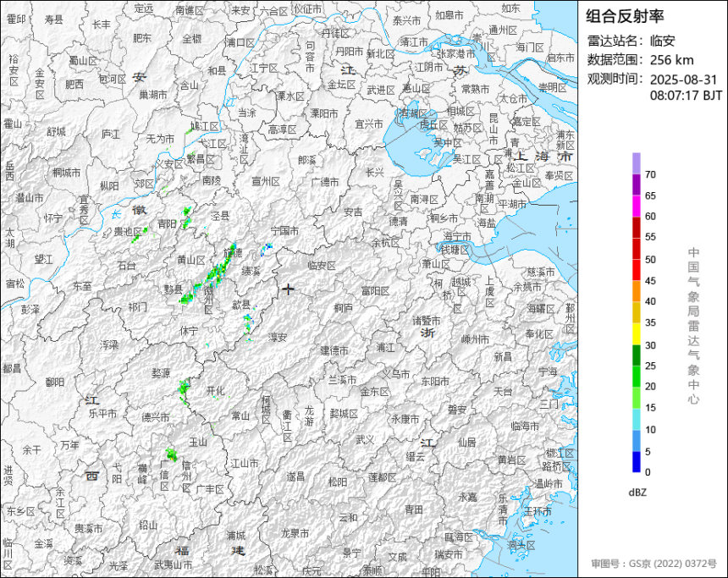Select the 256 km data range value
The height and width of the screenshot is (578, 728).
click(672, 60)
